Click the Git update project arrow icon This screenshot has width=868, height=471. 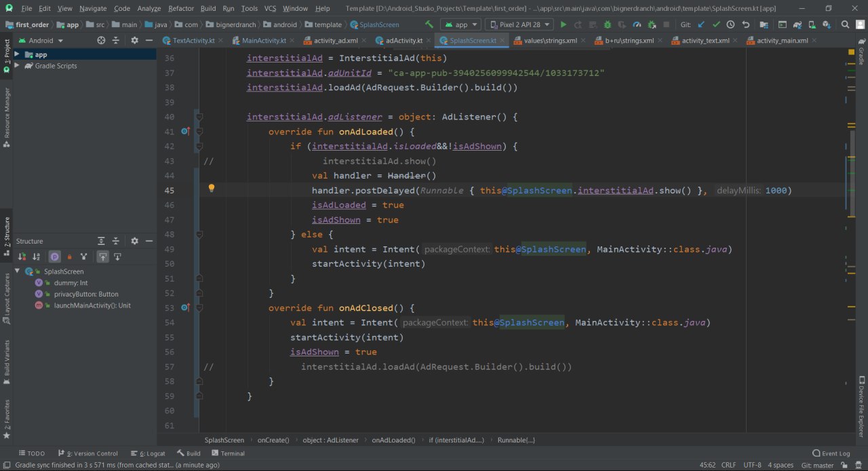[701, 24]
